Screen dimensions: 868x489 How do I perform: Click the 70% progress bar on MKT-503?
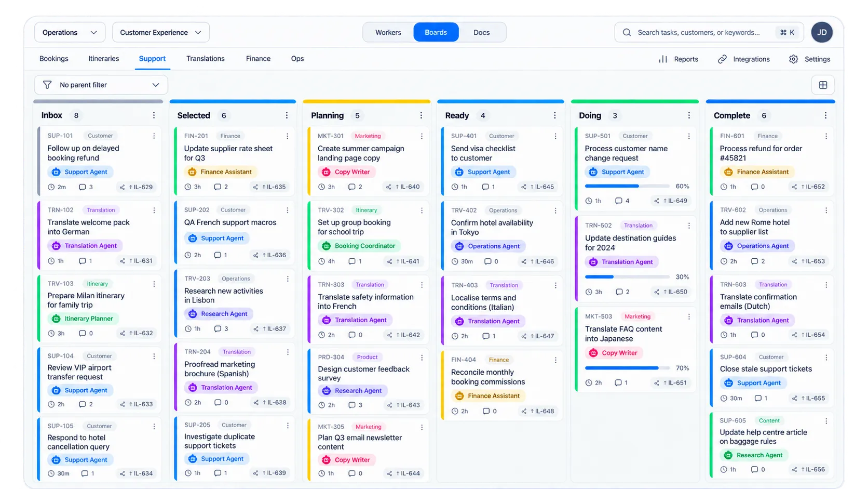point(627,368)
